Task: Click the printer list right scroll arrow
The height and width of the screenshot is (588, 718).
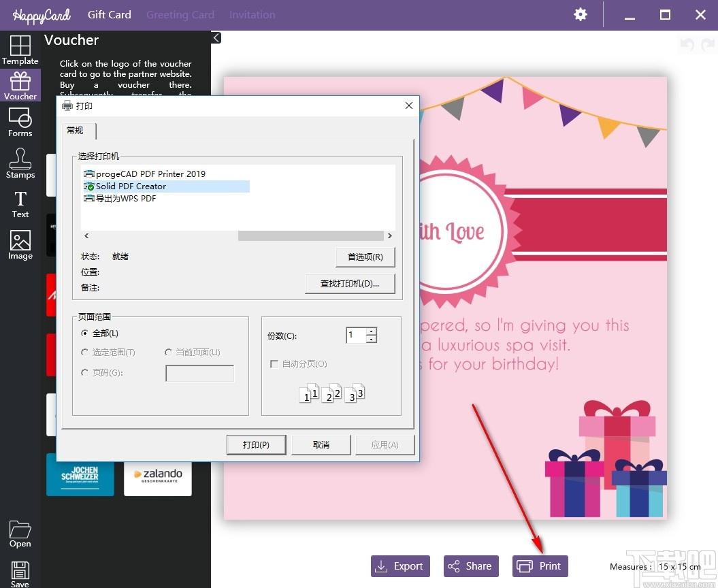Action: (390, 235)
